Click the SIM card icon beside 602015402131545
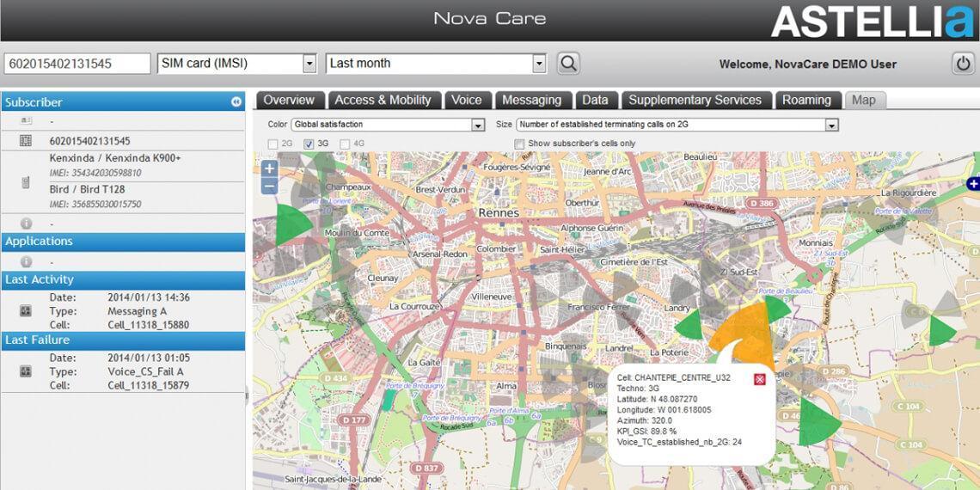 pos(26,141)
